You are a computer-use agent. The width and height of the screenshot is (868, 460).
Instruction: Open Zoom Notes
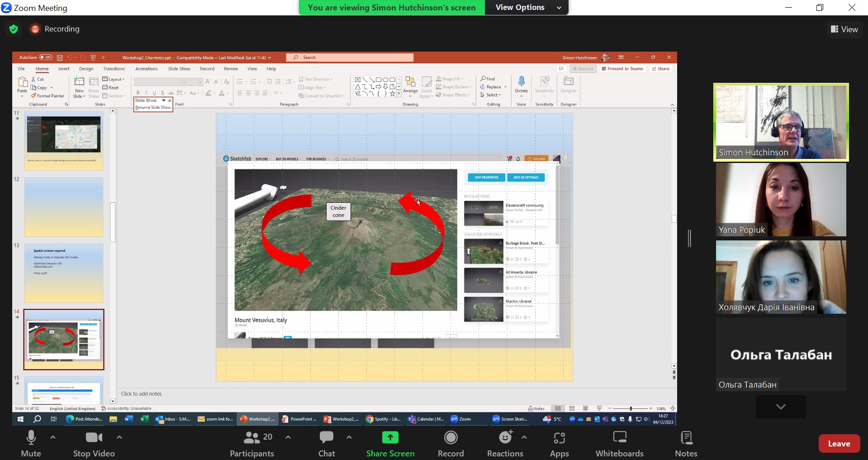(x=686, y=444)
